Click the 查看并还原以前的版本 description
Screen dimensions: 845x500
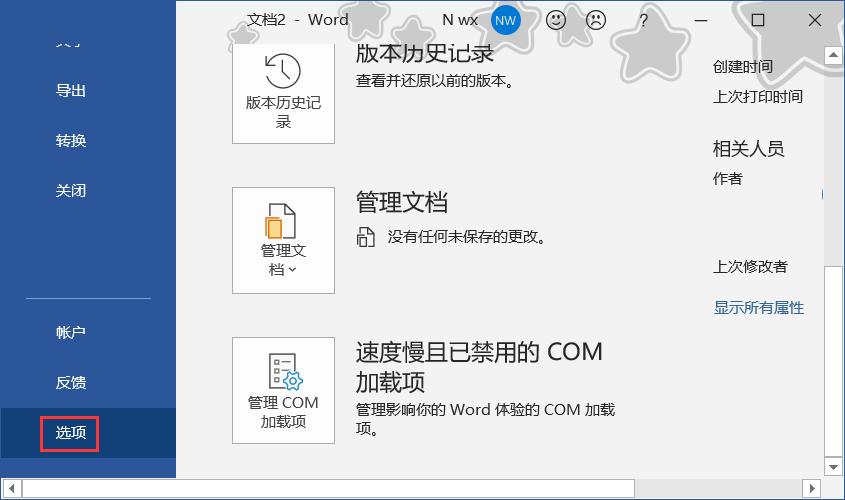[435, 81]
